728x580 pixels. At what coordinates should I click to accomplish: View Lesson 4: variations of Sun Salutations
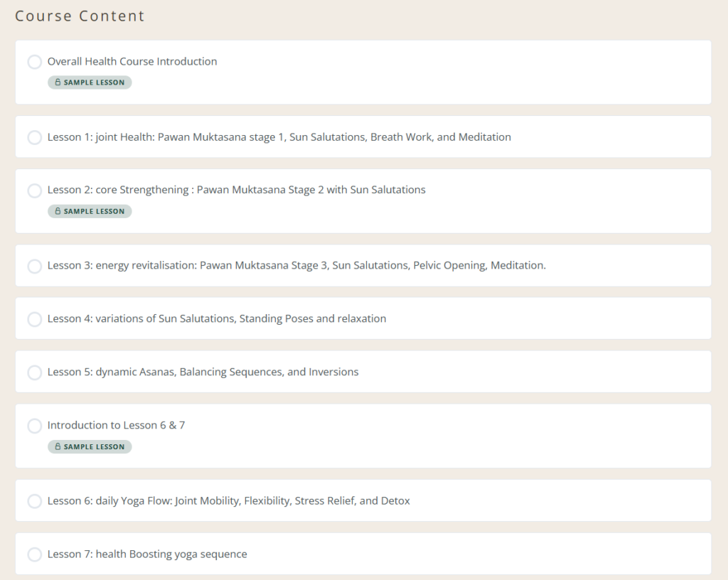217,319
